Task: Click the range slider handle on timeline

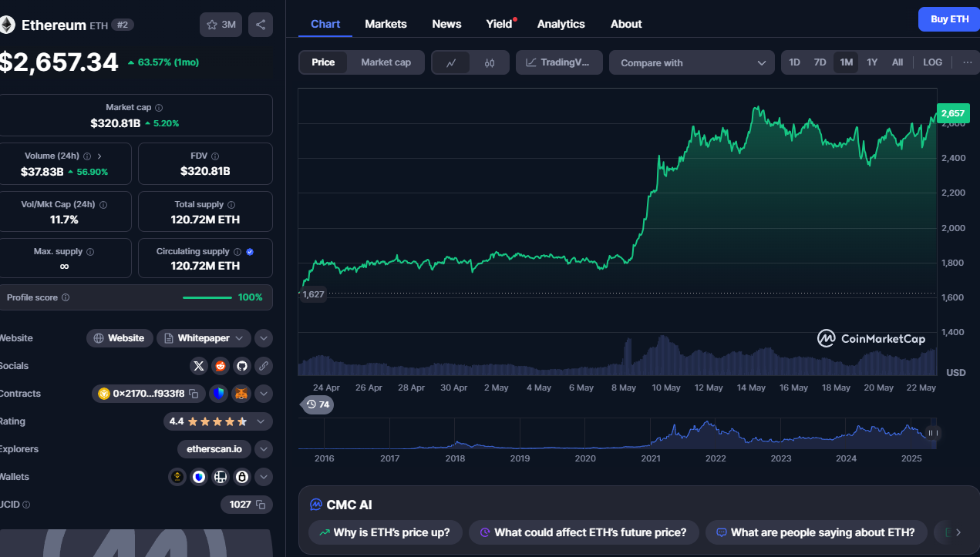Action: pos(933,433)
